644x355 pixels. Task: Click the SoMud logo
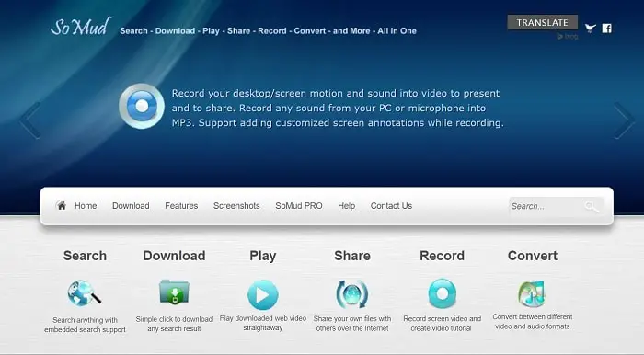81,27
